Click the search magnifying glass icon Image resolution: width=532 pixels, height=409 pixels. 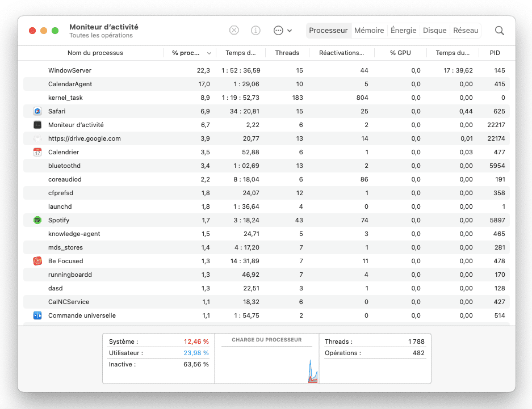pos(500,31)
